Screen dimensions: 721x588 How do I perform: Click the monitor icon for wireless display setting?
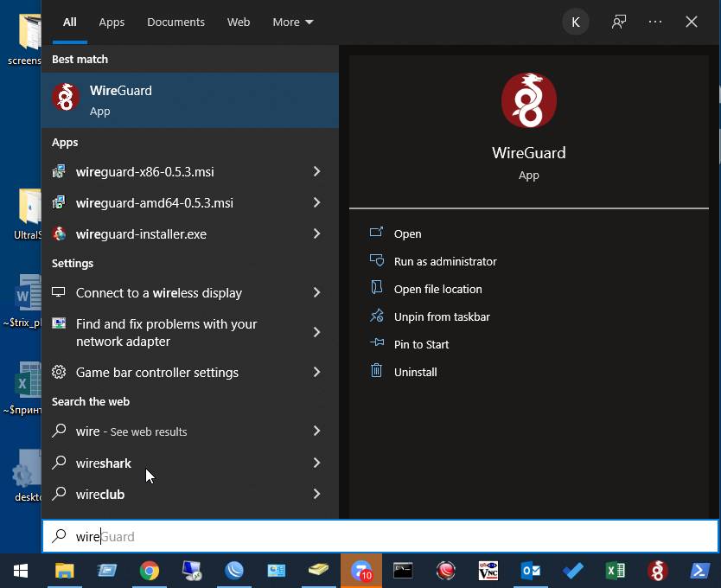click(x=59, y=292)
